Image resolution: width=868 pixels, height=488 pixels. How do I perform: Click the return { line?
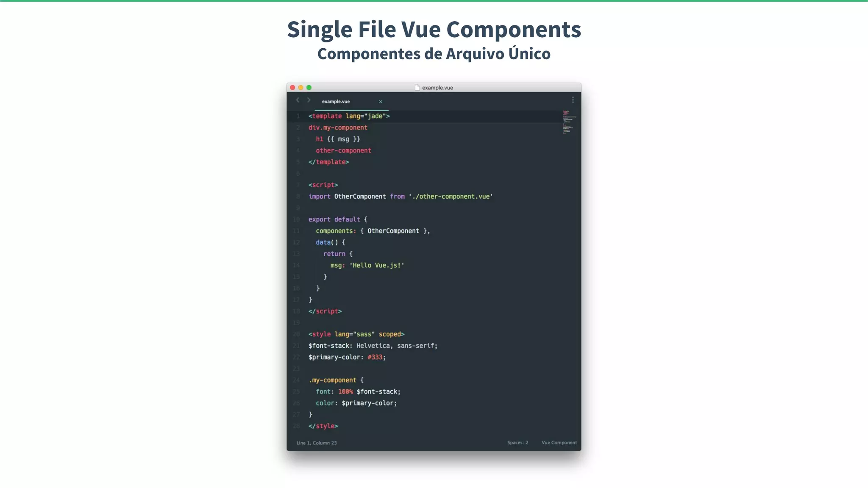click(x=338, y=254)
